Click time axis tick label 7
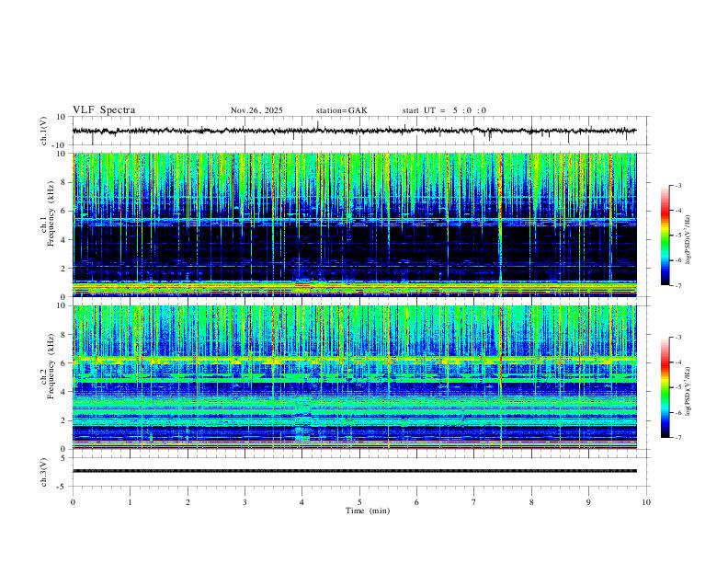 point(474,502)
